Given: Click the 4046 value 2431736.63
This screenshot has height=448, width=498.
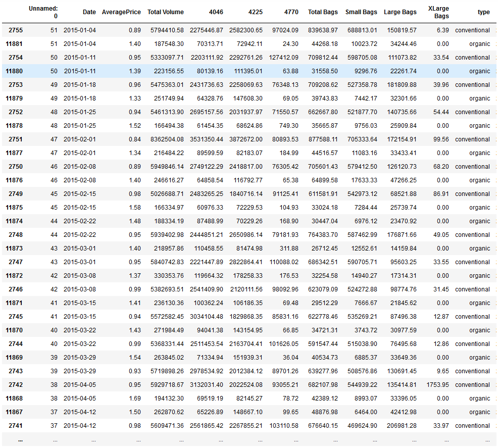Looking at the screenshot, I should coord(207,85).
